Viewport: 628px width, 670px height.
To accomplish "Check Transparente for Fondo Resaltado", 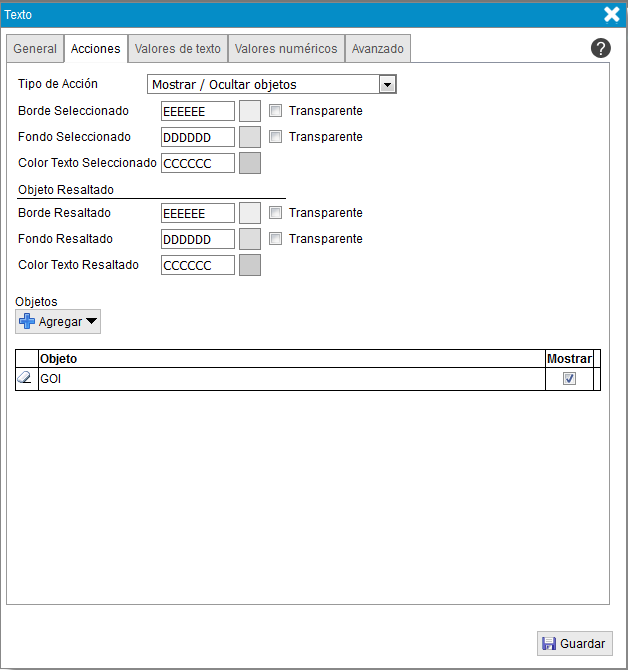I will [276, 239].
